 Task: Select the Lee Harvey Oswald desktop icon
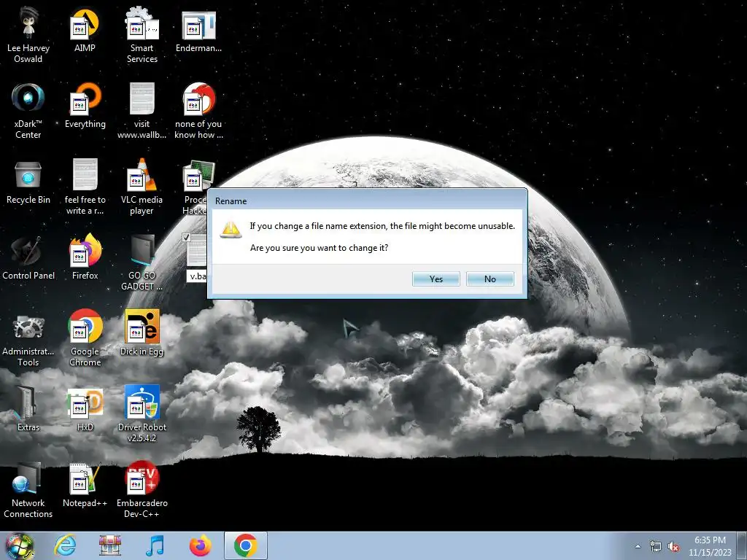(28, 34)
